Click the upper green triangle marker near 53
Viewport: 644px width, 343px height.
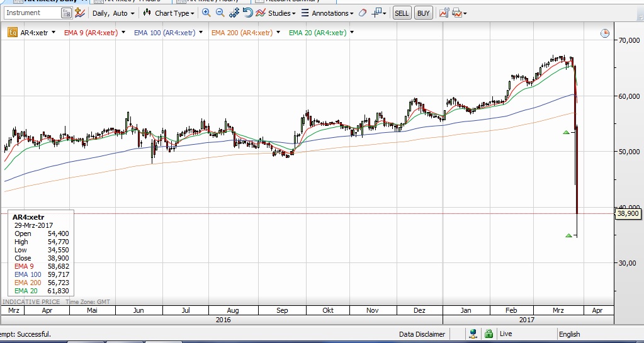567,132
